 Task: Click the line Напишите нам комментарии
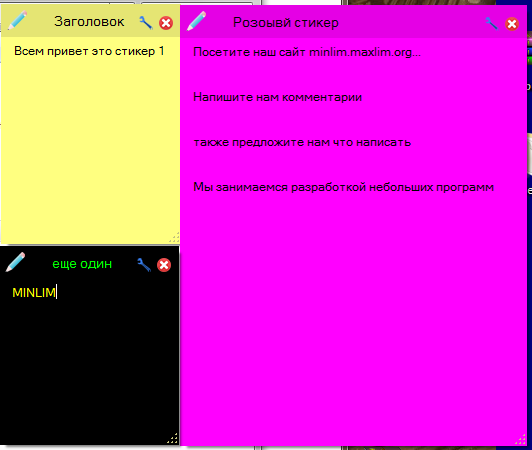tap(278, 97)
